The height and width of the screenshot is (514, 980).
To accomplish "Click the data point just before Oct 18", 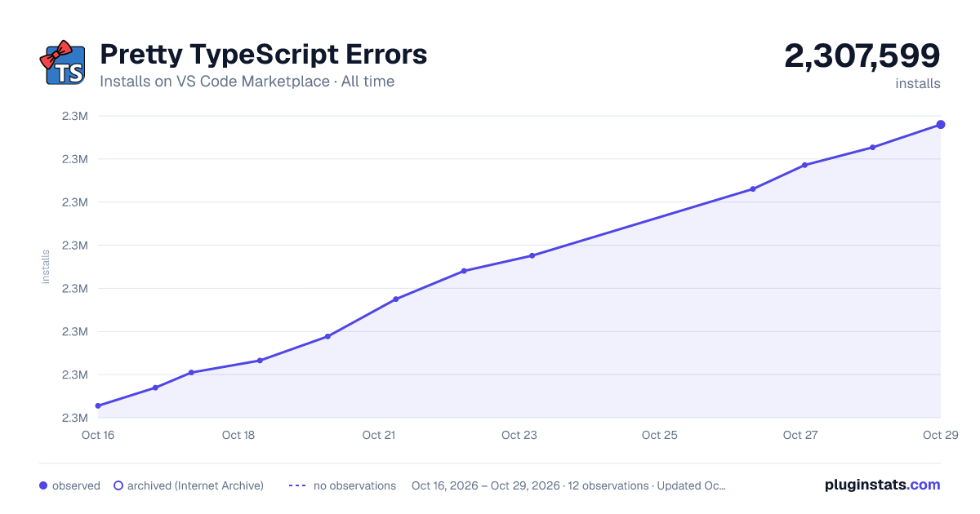I will point(191,372).
